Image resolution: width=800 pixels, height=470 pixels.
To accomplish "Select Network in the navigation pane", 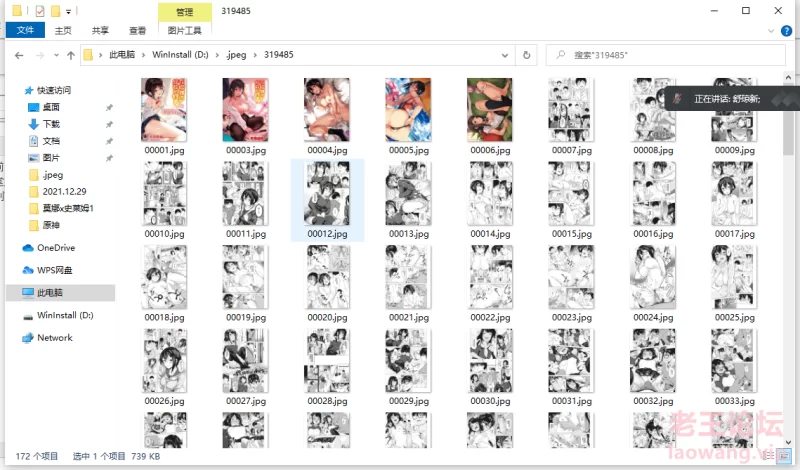I will click(x=55, y=338).
